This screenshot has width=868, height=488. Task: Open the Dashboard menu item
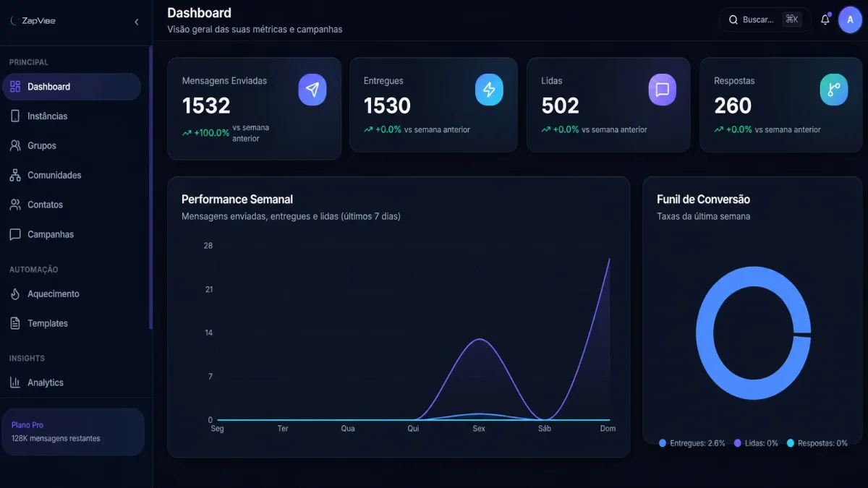(72, 87)
